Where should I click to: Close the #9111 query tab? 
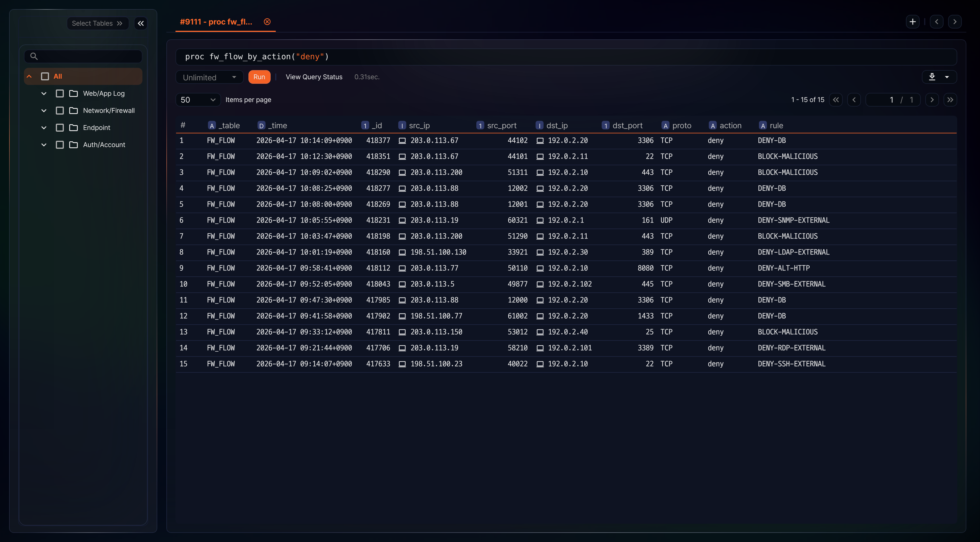[x=267, y=22]
